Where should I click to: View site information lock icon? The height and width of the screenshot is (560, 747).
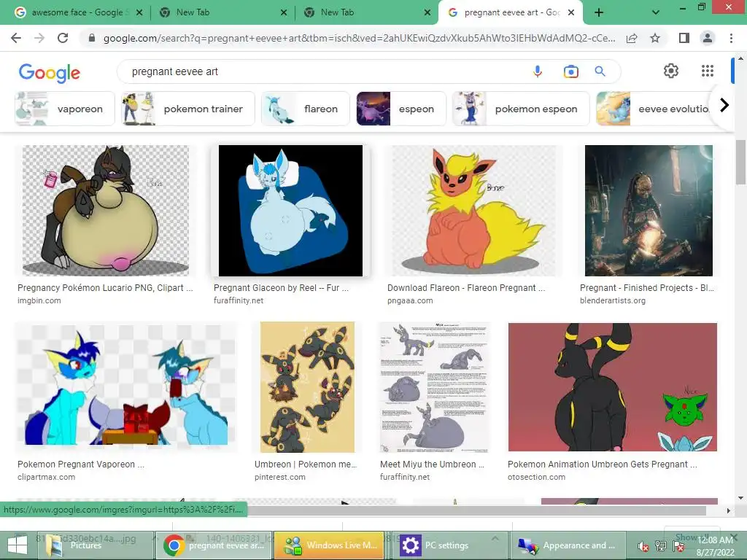[92, 38]
